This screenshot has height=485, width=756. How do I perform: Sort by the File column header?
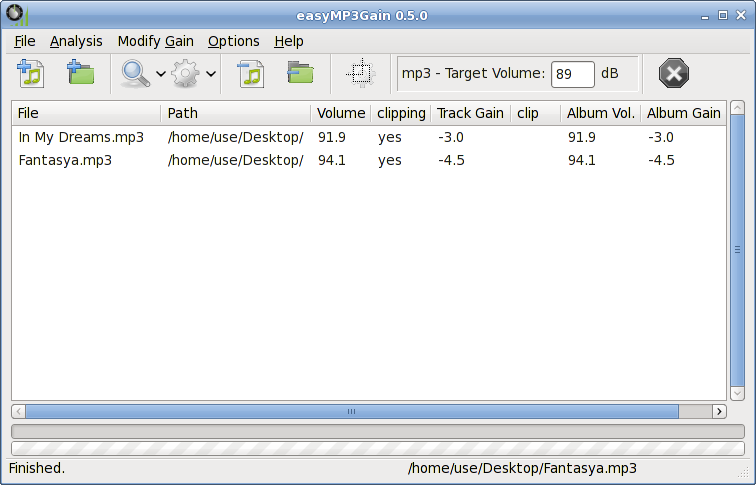tap(86, 113)
